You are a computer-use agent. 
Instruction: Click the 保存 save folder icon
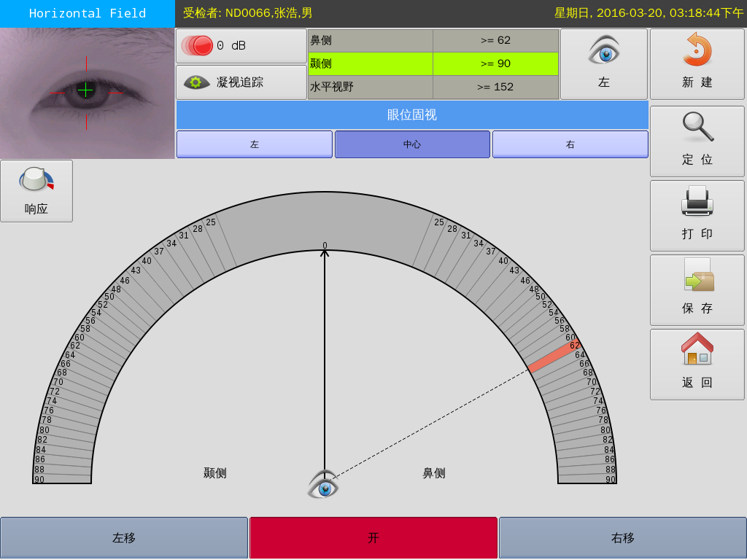point(698,276)
